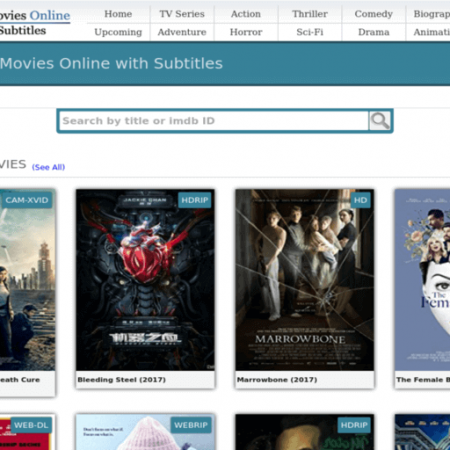
Task: Go to Upcoming movies
Action: (x=118, y=32)
